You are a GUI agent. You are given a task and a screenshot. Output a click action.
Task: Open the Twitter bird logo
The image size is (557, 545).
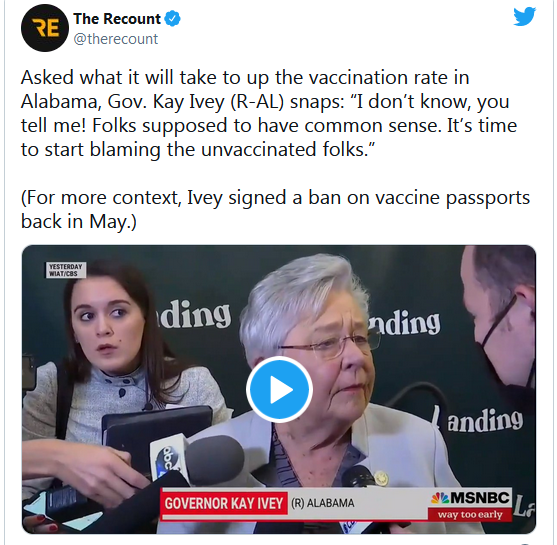click(524, 16)
